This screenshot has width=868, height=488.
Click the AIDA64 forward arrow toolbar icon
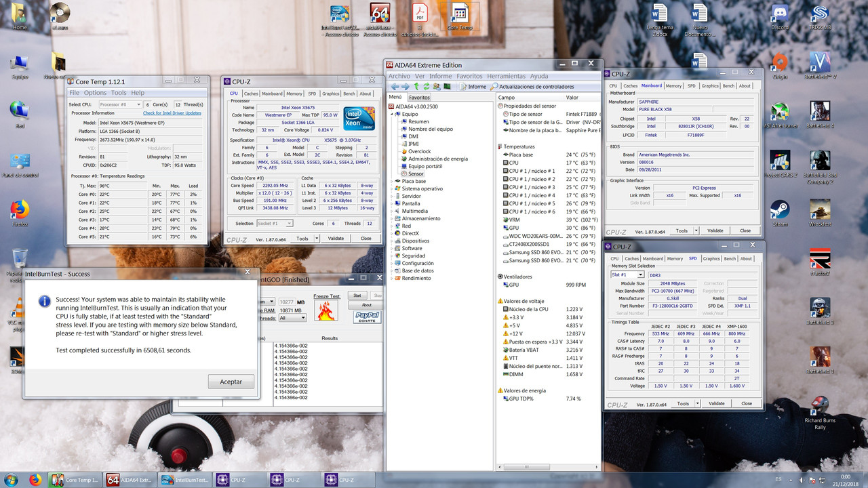click(x=405, y=87)
